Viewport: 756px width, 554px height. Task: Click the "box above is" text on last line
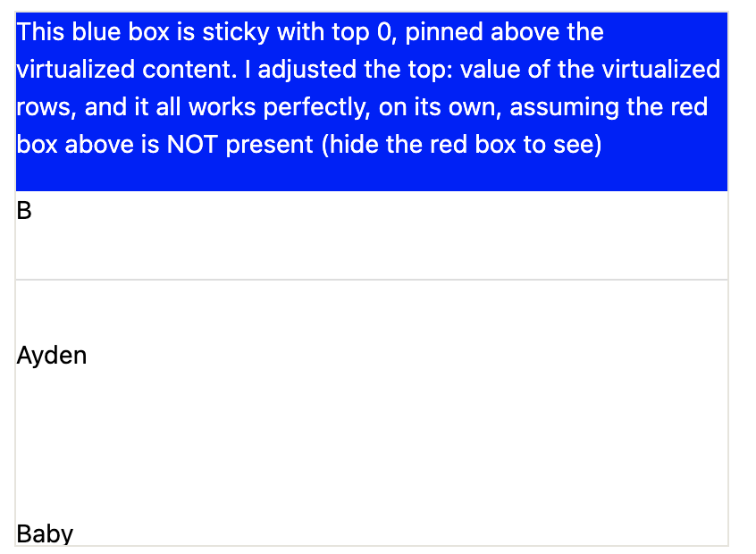click(88, 144)
